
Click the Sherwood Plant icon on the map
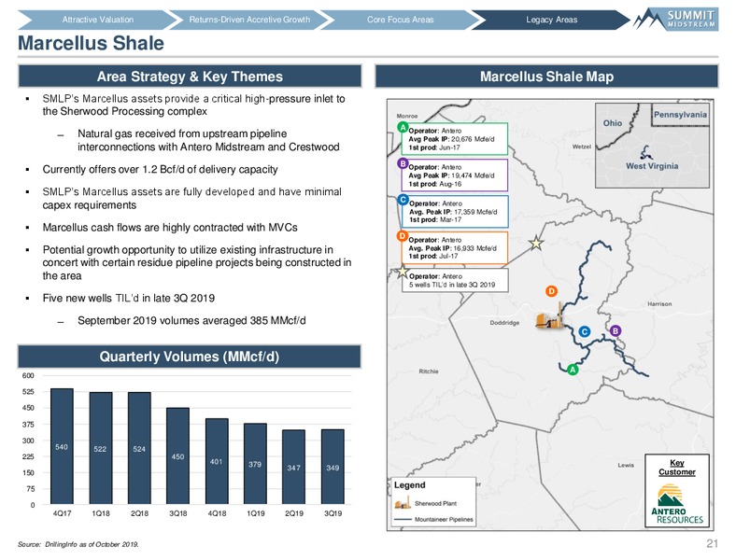[549, 317]
